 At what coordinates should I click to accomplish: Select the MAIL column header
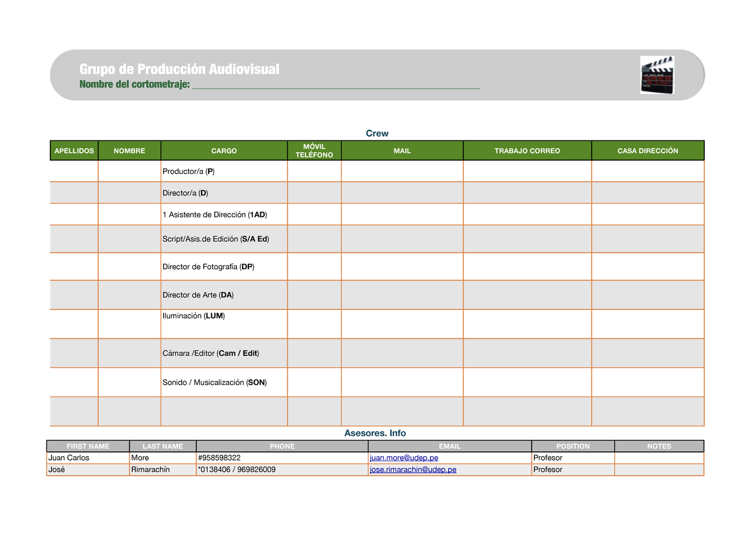pos(402,150)
